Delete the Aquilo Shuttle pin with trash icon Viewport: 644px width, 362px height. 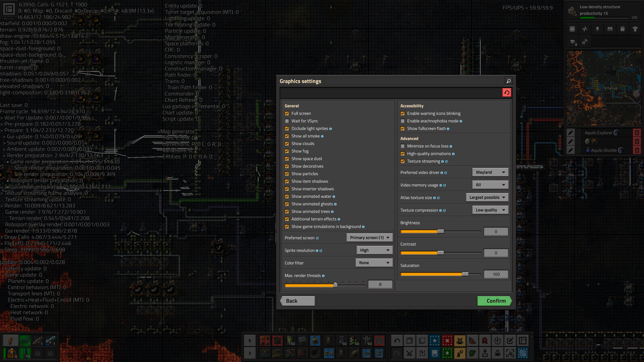[637, 150]
